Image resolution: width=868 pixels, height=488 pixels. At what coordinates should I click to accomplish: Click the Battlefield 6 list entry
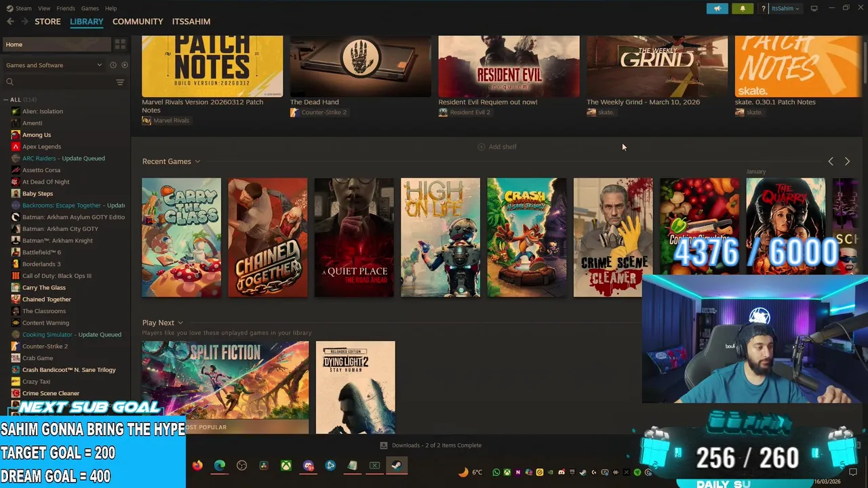(x=41, y=252)
